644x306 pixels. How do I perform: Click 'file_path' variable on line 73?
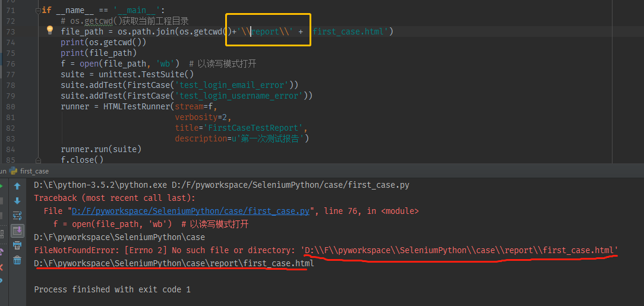click(x=82, y=31)
